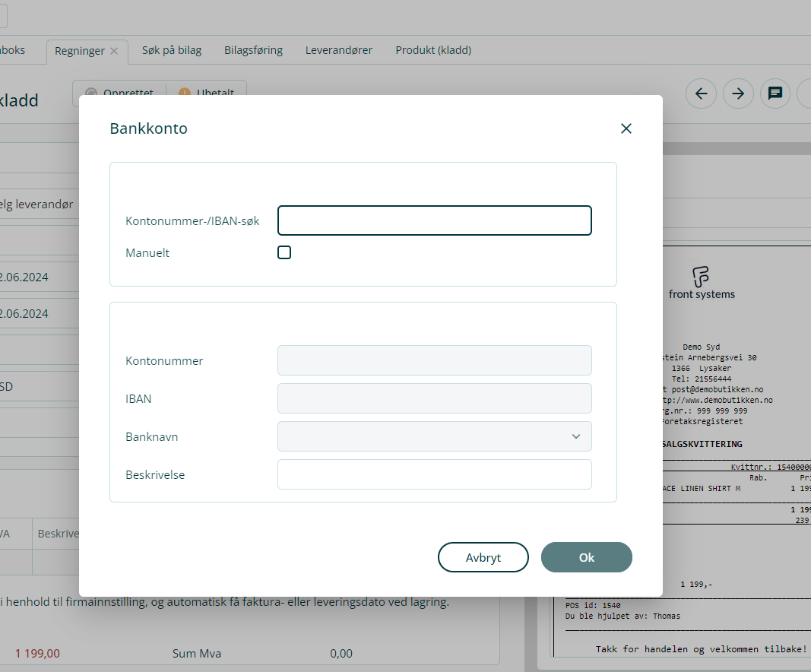Click the Banknavn dropdown chevron arrow
Image resolution: width=811 pixels, height=672 pixels.
(575, 436)
